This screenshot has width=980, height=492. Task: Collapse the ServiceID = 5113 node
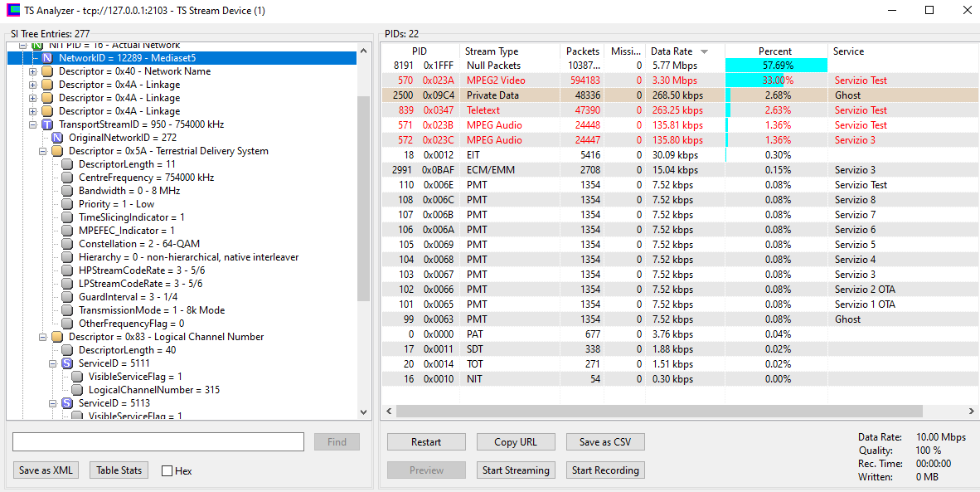[x=53, y=403]
